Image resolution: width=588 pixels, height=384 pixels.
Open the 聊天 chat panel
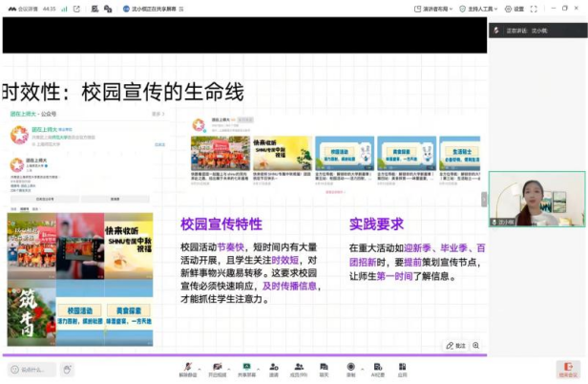click(x=325, y=368)
